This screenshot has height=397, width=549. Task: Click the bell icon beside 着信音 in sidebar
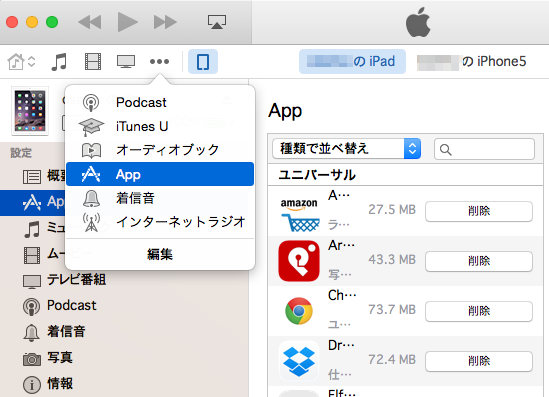click(x=32, y=332)
